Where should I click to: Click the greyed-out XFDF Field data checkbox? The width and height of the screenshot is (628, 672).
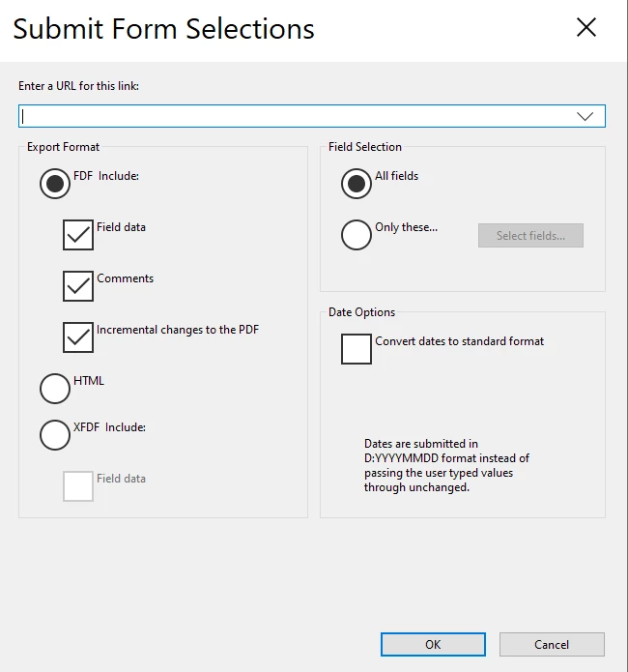click(x=78, y=485)
